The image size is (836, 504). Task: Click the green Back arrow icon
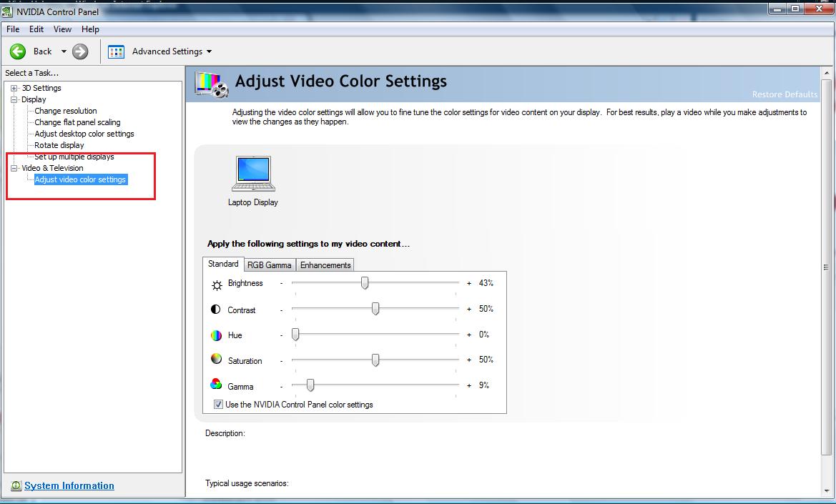click(x=18, y=51)
